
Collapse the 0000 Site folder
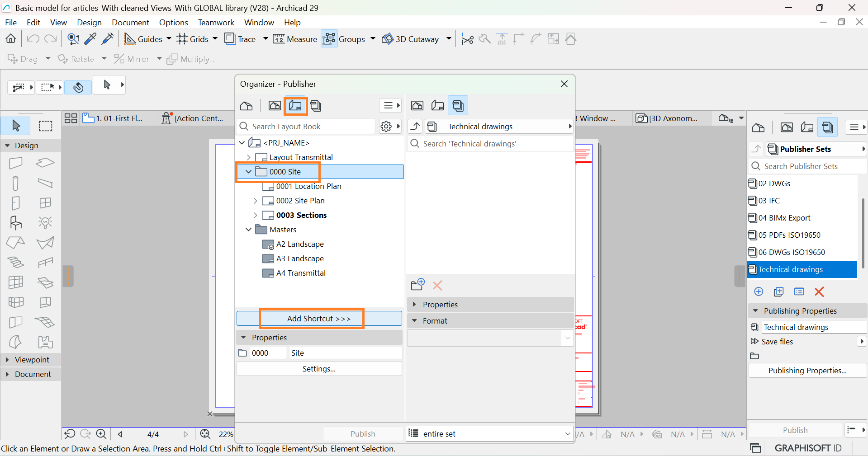coord(248,172)
